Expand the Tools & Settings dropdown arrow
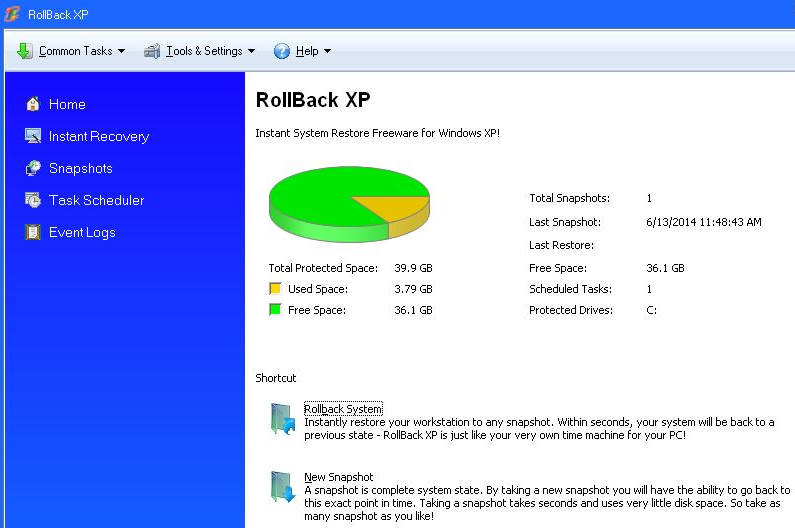Viewport: 795px width, 528px height. (252, 52)
